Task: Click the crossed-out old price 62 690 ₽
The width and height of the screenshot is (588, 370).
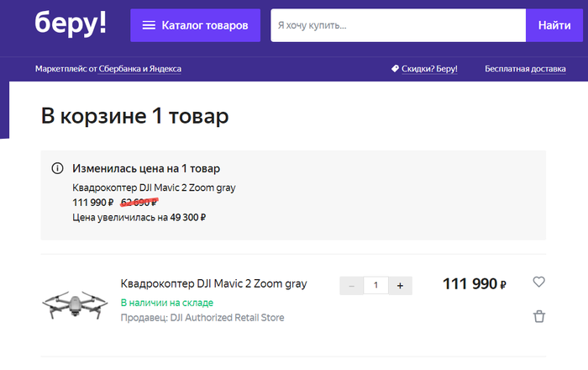Action: 139,203
